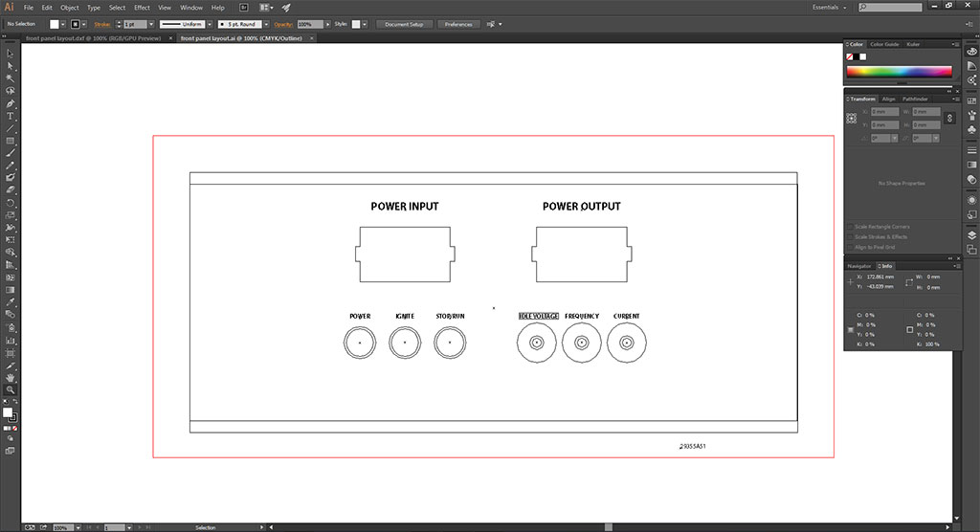Switch to the Pathfinder panel tab
Screen dimensions: 980x532
pyautogui.click(x=915, y=99)
